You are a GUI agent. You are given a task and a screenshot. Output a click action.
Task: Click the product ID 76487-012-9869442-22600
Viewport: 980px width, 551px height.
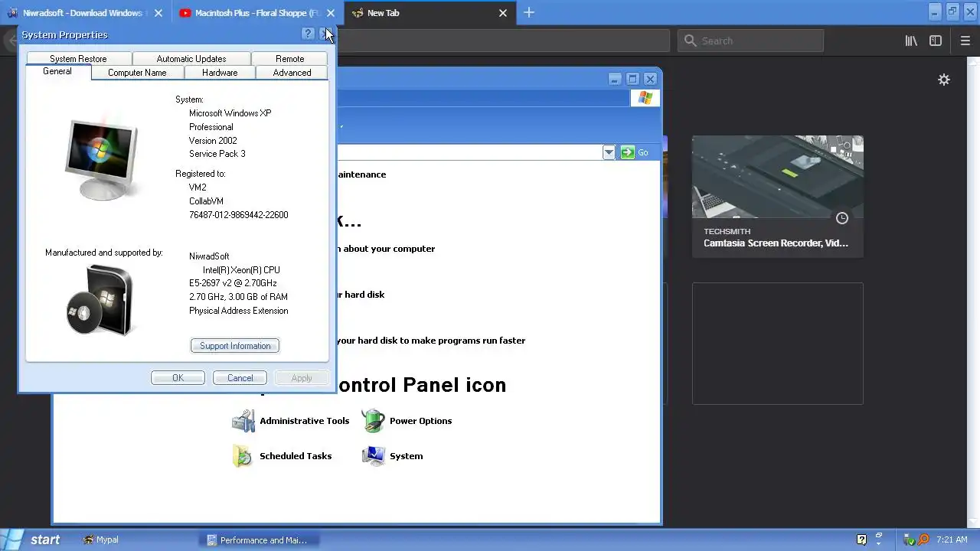coord(239,215)
